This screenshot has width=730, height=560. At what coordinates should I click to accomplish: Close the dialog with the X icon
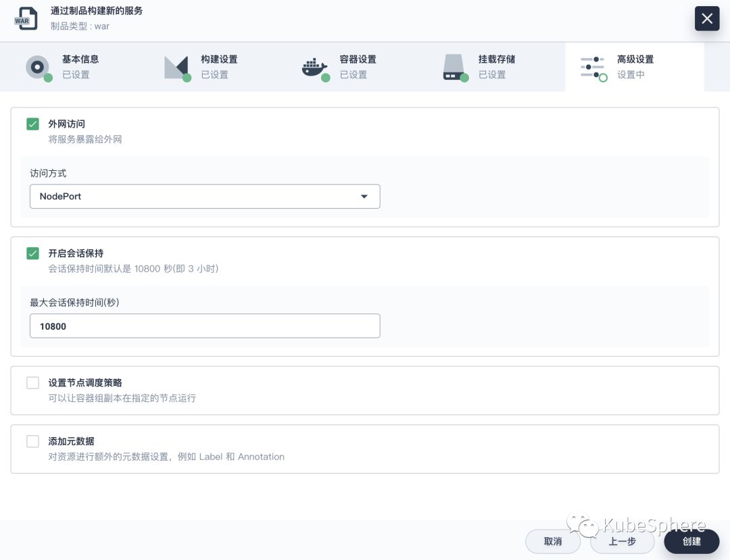coord(707,19)
